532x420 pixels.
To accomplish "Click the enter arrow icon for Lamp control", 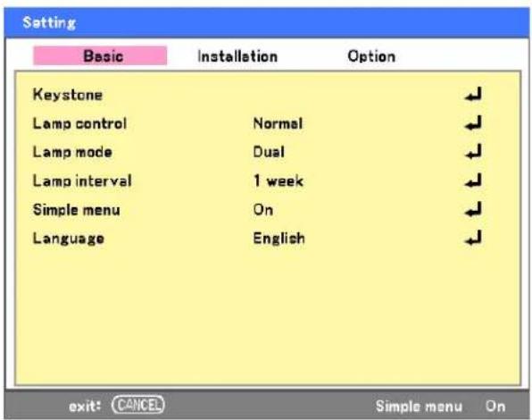I will [473, 123].
